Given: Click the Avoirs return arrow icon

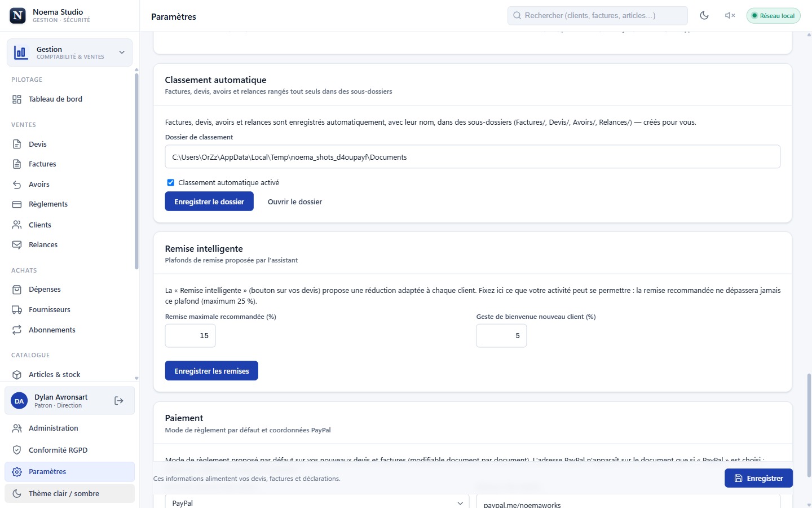Looking at the screenshot, I should coord(17,185).
